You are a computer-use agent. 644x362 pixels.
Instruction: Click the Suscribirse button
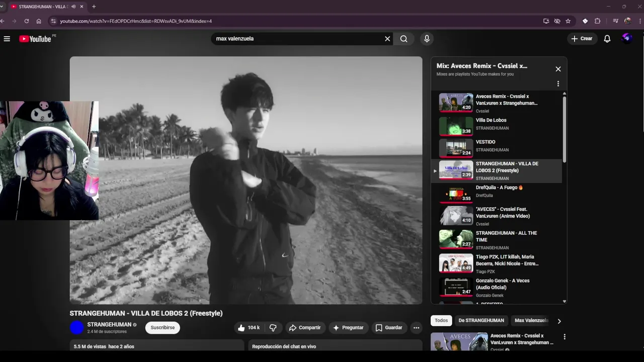pos(163,328)
